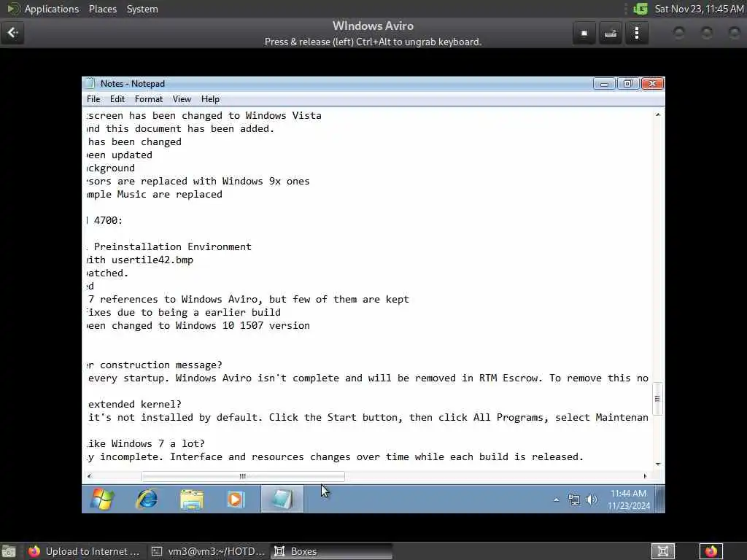Open the Edit menu in Notepad
747x560 pixels.
(117, 99)
